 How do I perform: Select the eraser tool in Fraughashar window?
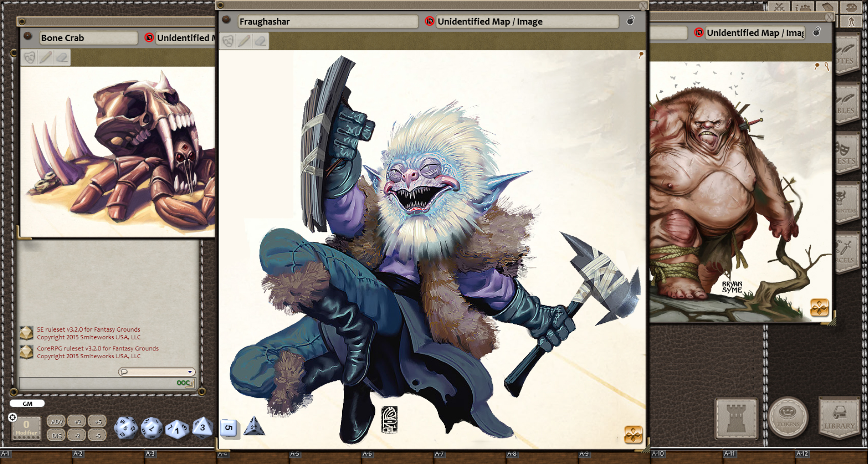[x=260, y=41]
